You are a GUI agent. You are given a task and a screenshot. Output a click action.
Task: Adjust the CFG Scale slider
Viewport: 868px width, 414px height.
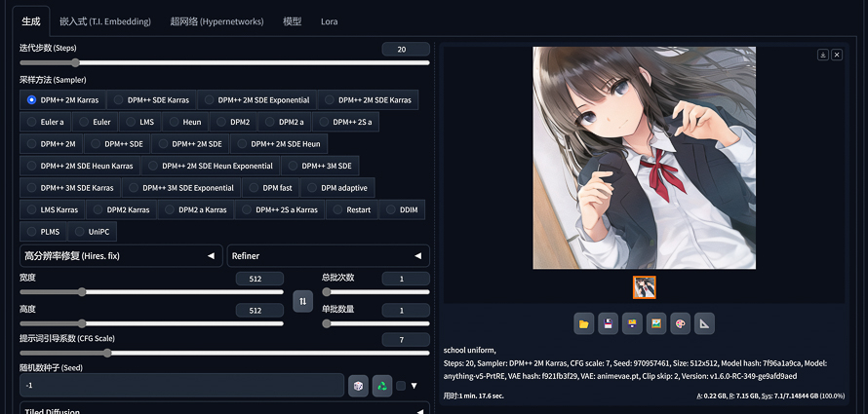[224, 354]
